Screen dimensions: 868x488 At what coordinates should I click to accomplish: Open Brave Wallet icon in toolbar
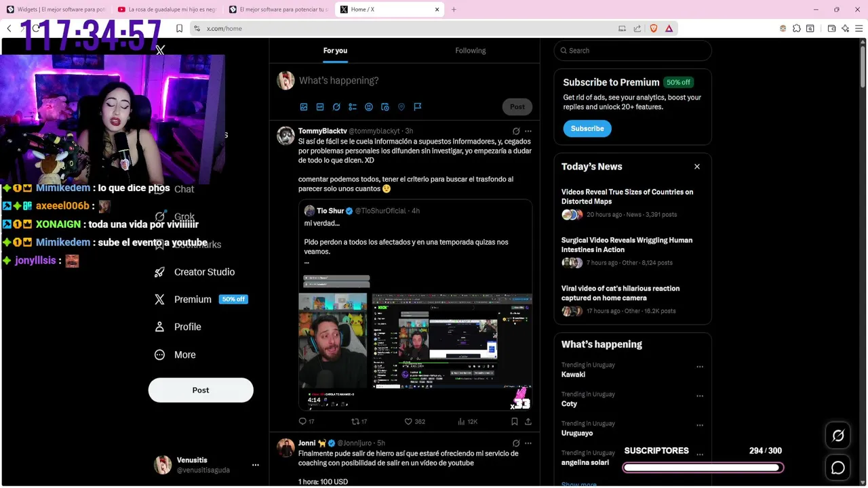[831, 28]
